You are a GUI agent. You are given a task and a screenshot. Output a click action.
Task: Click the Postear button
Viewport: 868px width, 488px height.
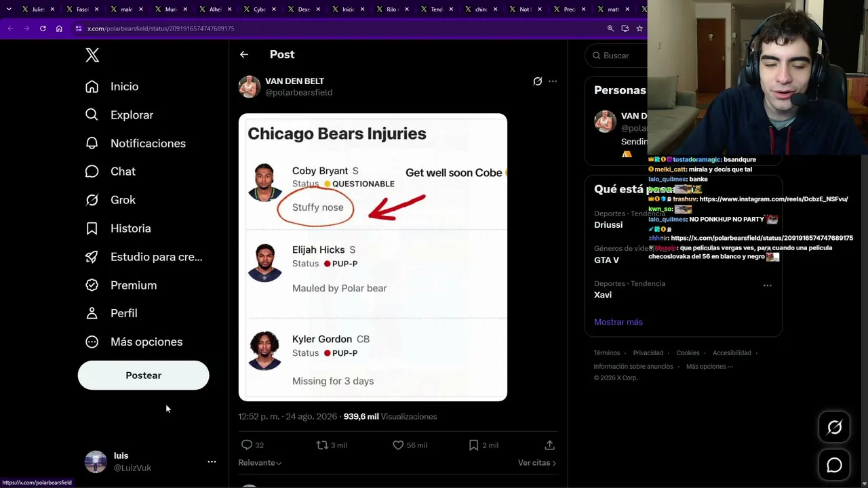click(x=143, y=375)
